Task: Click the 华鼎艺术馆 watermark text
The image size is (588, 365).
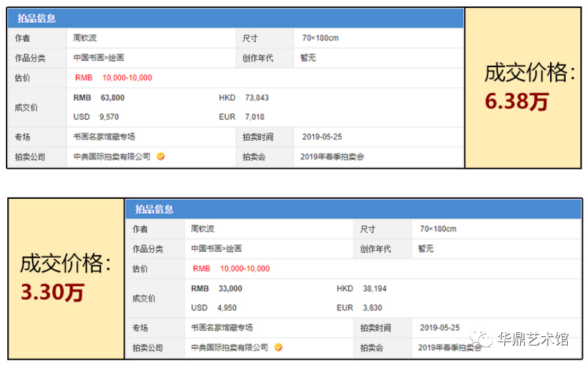Action: coord(533,339)
